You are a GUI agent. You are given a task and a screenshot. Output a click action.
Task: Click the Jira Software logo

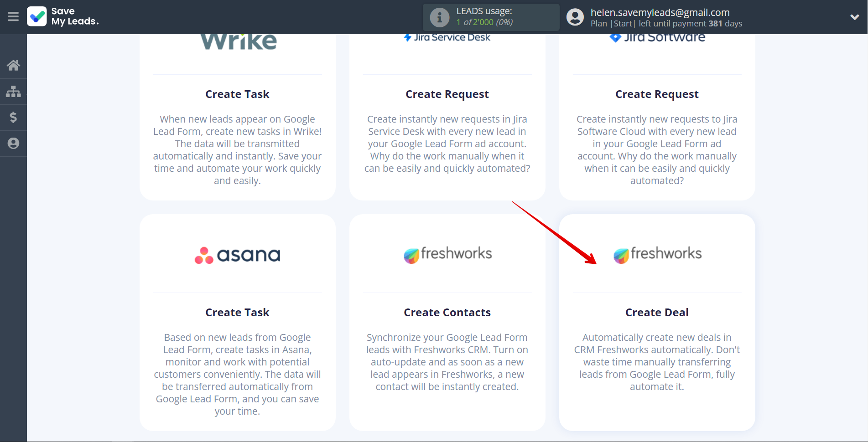657,38
